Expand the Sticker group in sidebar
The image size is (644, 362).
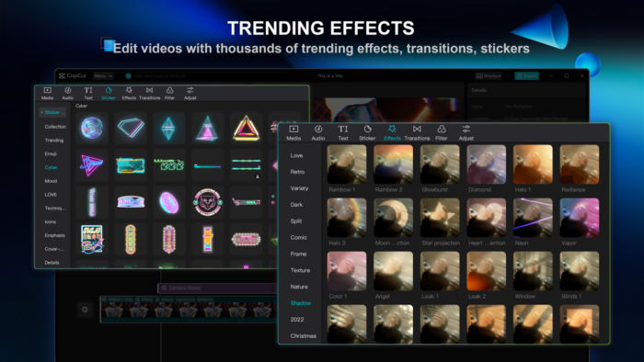[52, 112]
